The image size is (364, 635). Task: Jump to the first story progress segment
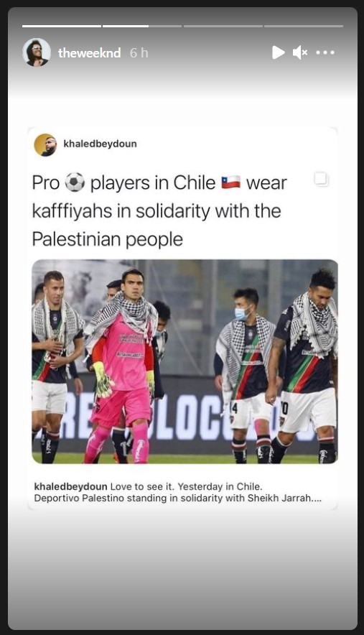point(62,26)
